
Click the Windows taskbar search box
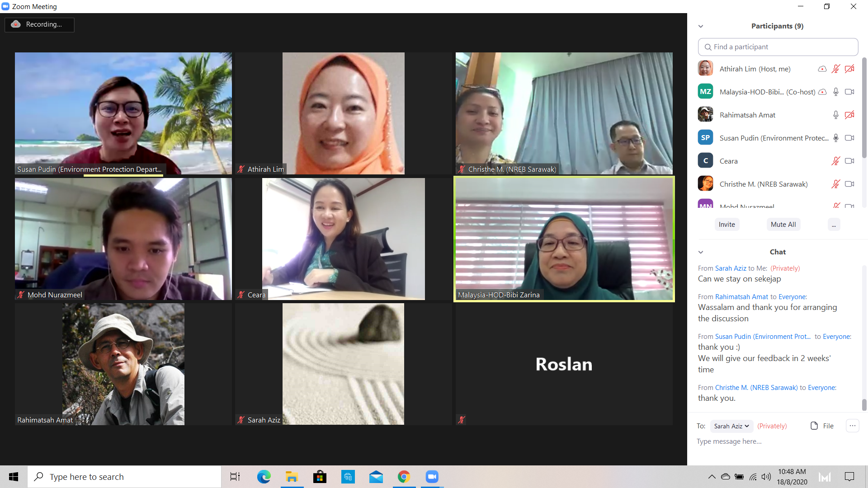point(124,477)
